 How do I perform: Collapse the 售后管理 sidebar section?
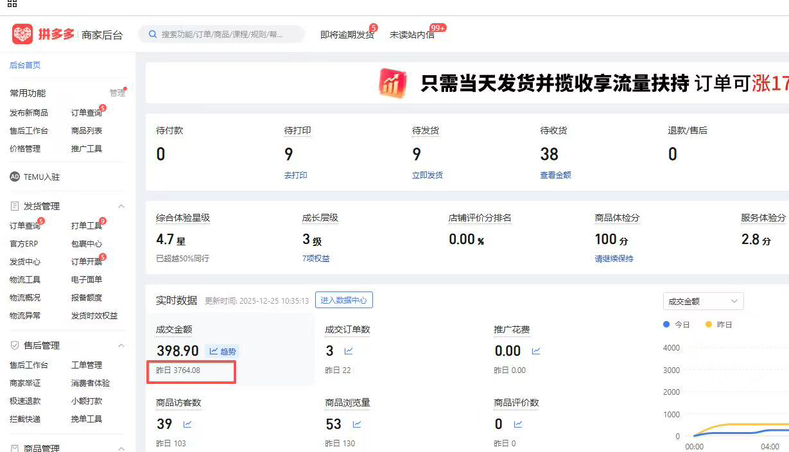[x=122, y=346]
